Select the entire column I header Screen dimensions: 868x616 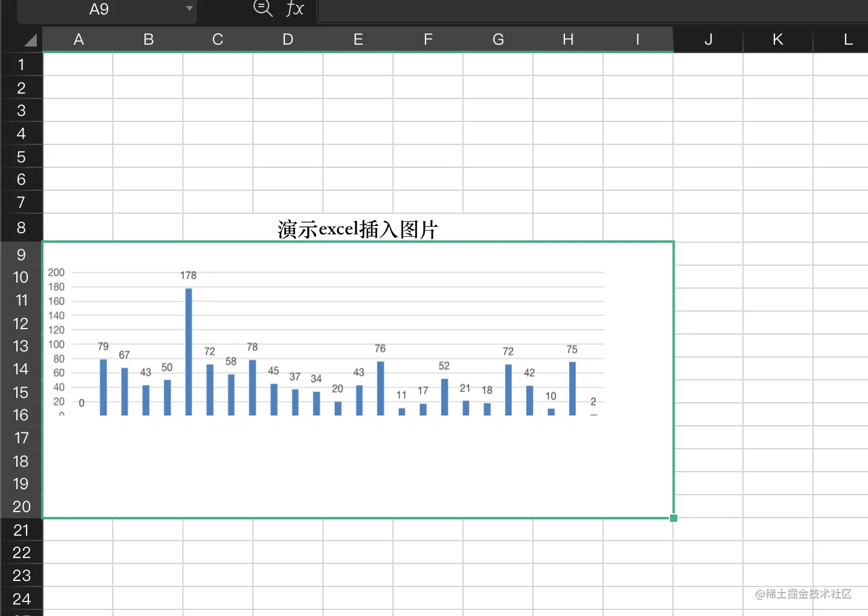point(637,39)
